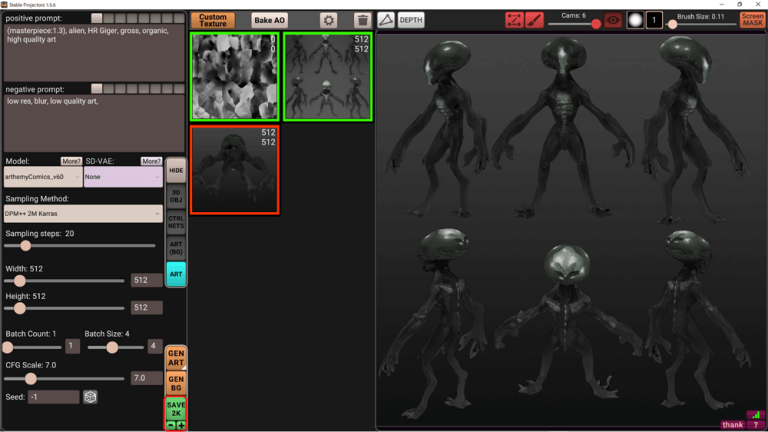Open the question mark help button
This screenshot has width=768, height=432.
click(x=756, y=425)
